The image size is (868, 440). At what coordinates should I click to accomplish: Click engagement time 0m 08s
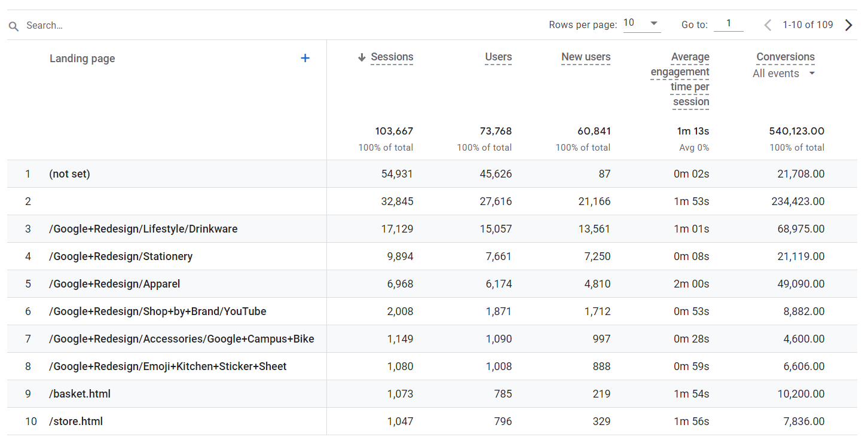point(692,256)
